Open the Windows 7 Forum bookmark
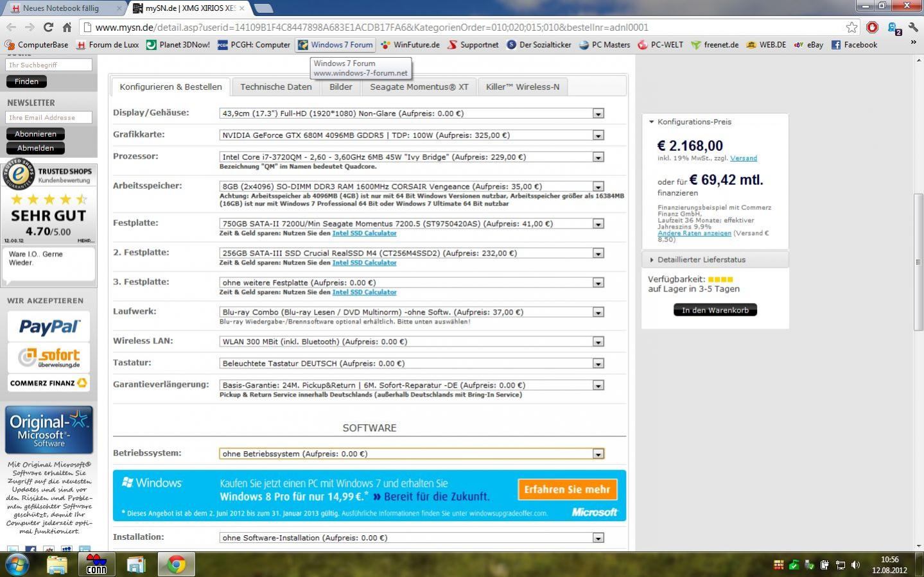Screen dimensions: 924x577 [x=335, y=45]
